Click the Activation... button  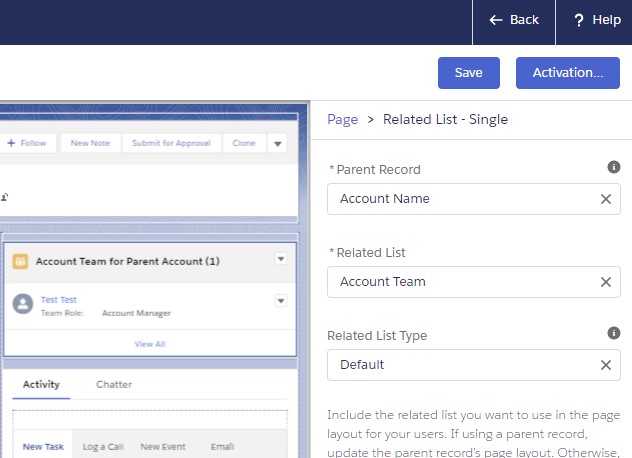click(x=567, y=73)
